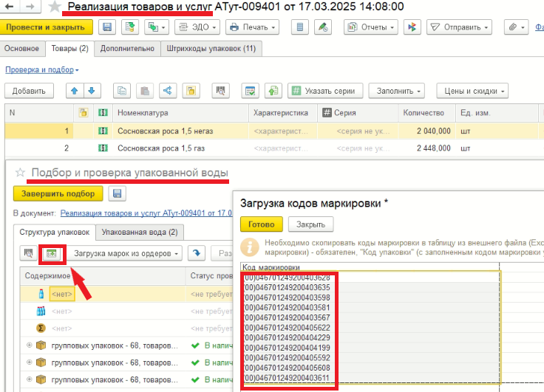
Task: Click the paperclip attachments icon in top toolbar
Action: (x=514, y=27)
